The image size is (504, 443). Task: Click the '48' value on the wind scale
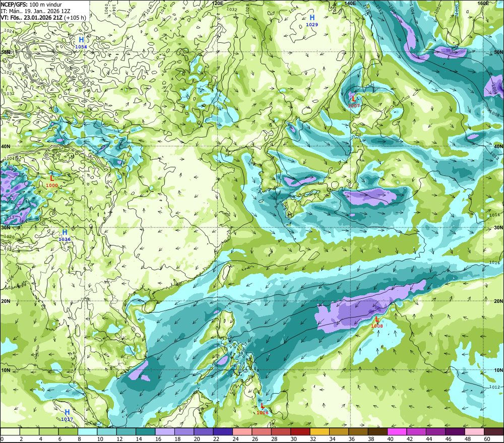(468, 439)
